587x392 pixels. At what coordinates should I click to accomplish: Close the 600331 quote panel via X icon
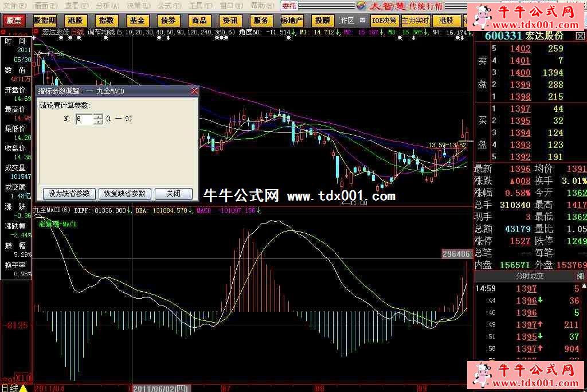(580, 36)
